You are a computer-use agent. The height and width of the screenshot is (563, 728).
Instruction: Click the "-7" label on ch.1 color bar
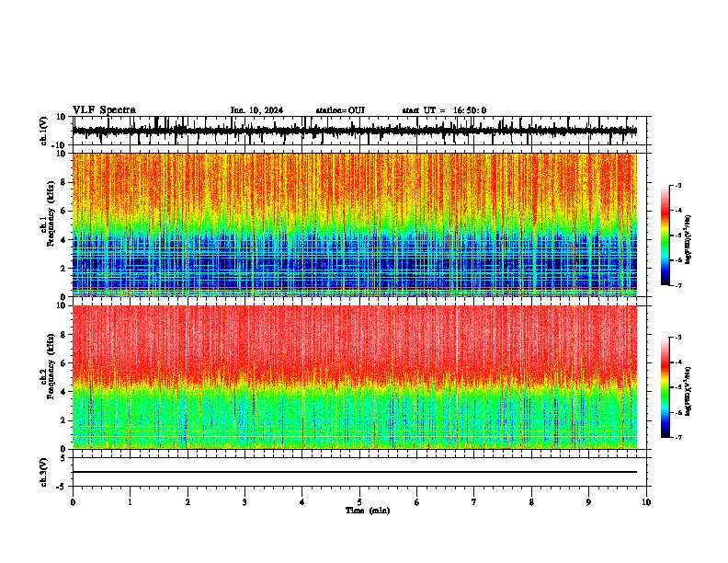(x=678, y=285)
